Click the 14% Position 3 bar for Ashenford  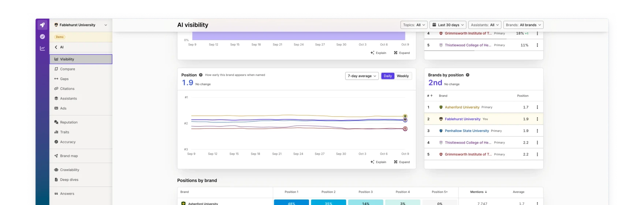click(366, 202)
